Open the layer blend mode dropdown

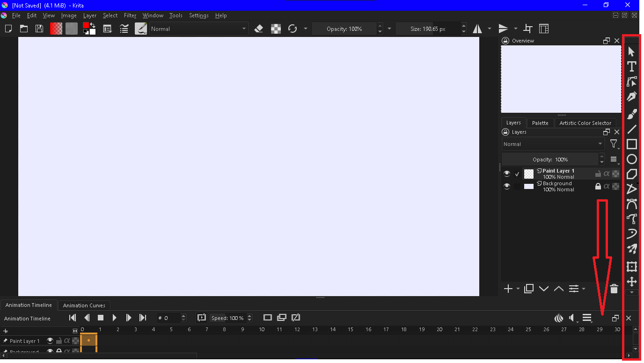553,144
